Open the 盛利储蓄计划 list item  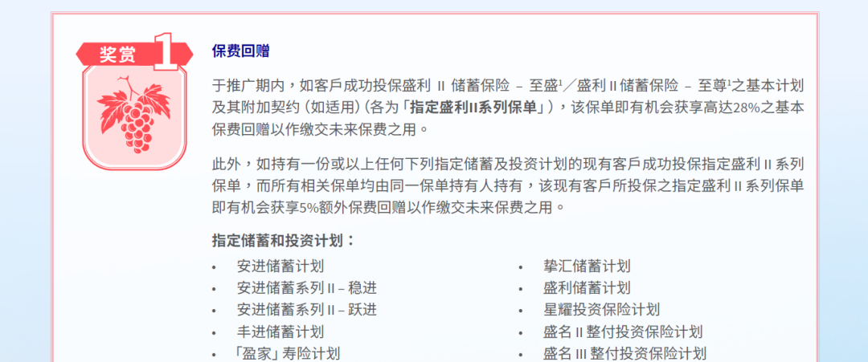[x=586, y=288]
